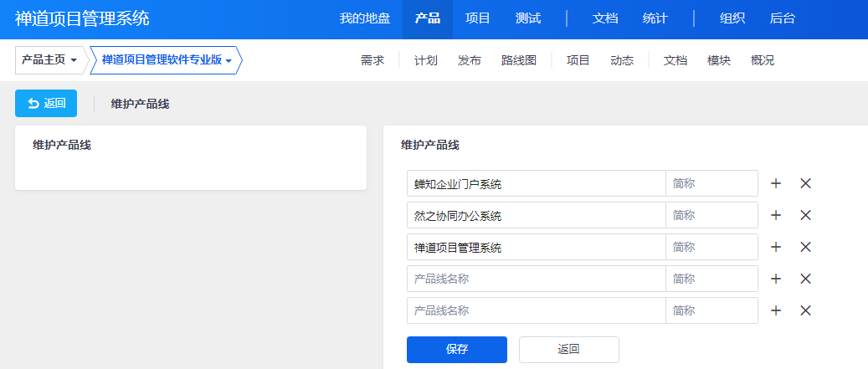
Task: View the 概况 sub-tab
Action: point(763,60)
